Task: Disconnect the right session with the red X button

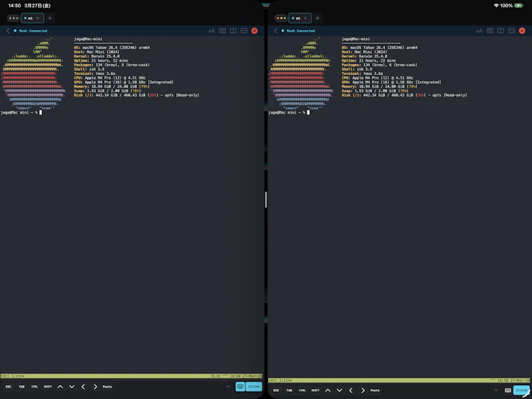Action: tap(522, 31)
